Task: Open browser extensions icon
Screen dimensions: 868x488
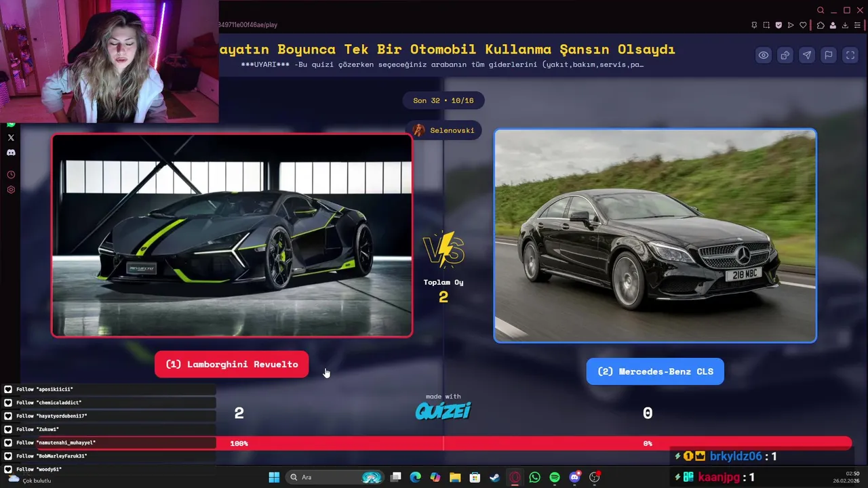Action: coord(821,25)
